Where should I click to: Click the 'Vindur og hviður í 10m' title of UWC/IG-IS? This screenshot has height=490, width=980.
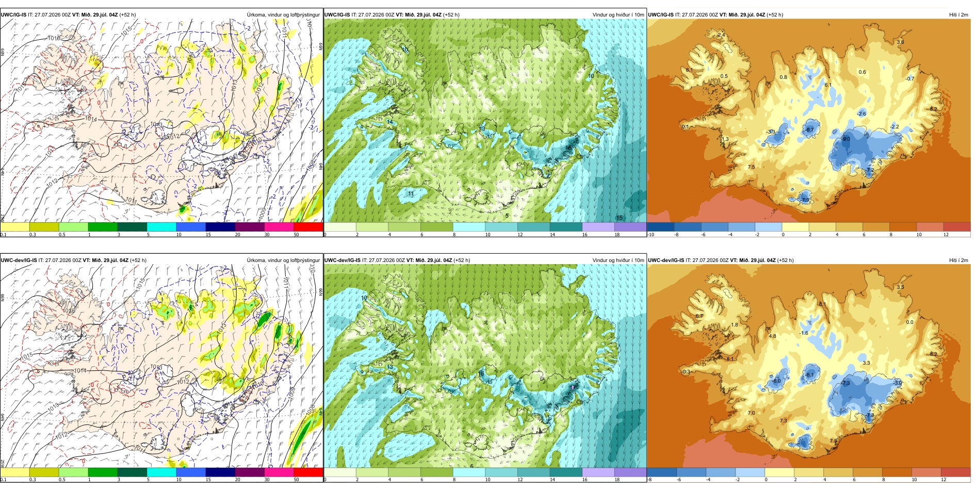618,14
